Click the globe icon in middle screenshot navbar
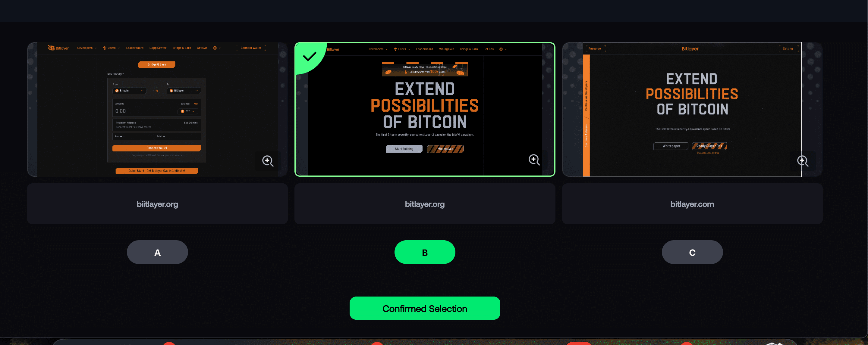 pyautogui.click(x=501, y=49)
